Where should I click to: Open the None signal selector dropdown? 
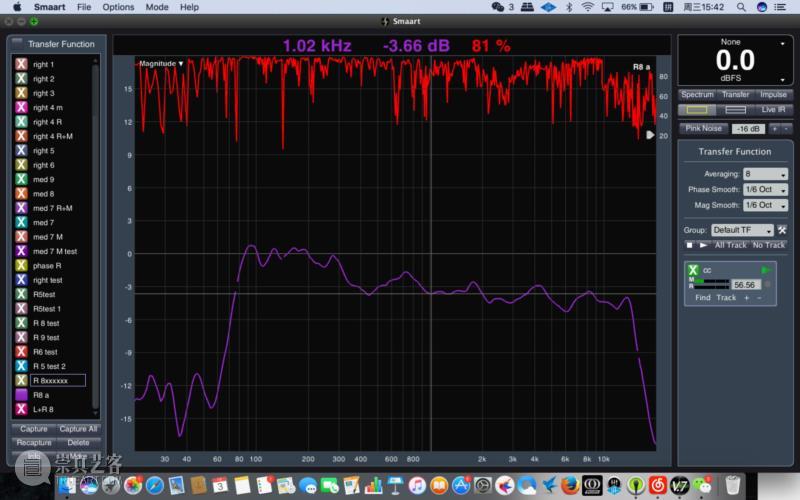[x=782, y=44]
